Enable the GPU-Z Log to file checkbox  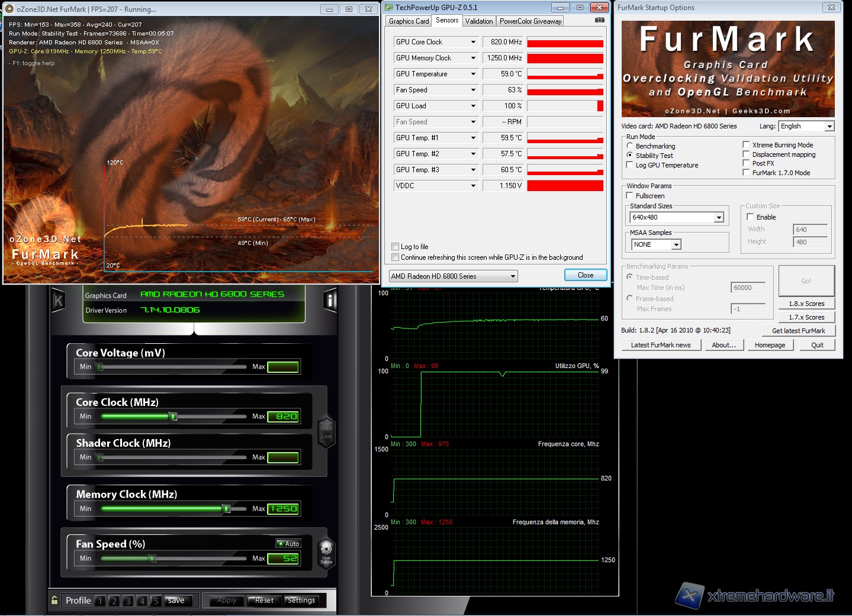click(x=395, y=247)
